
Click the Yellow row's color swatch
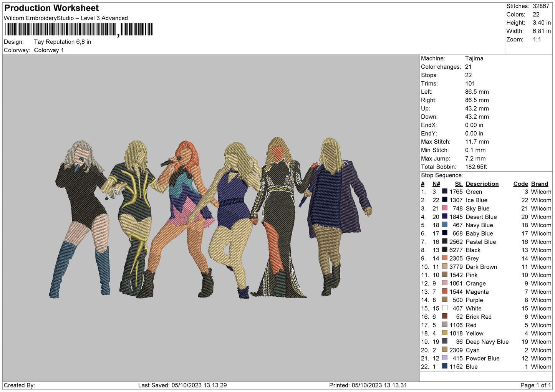pos(444,333)
